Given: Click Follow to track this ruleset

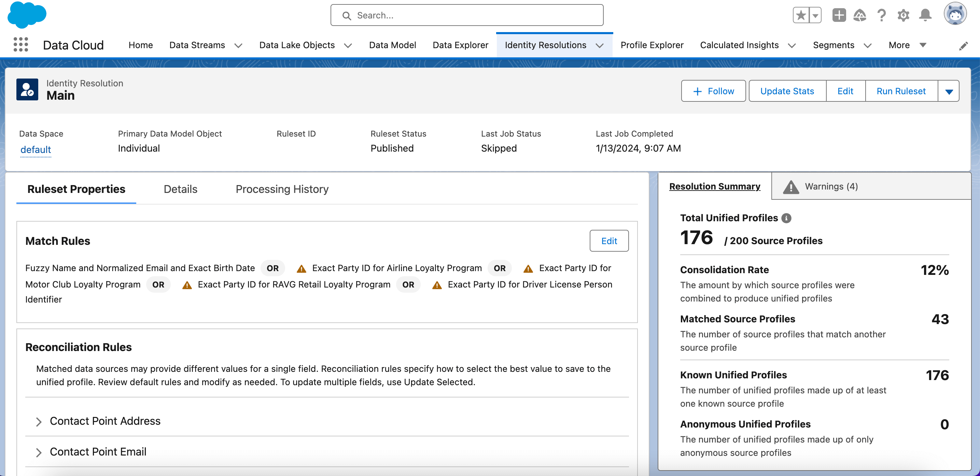Looking at the screenshot, I should pyautogui.click(x=713, y=90).
